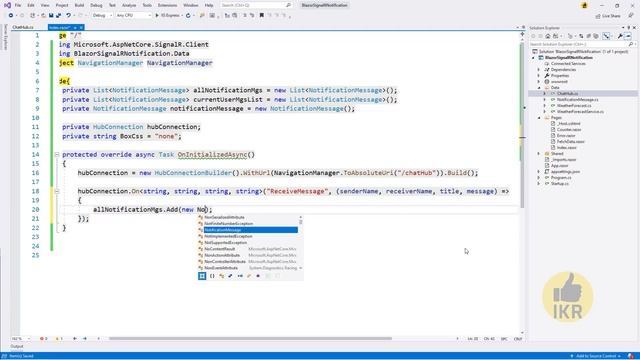Collapse the Data folder
This screenshot has width=640, height=360.
(x=539, y=88)
